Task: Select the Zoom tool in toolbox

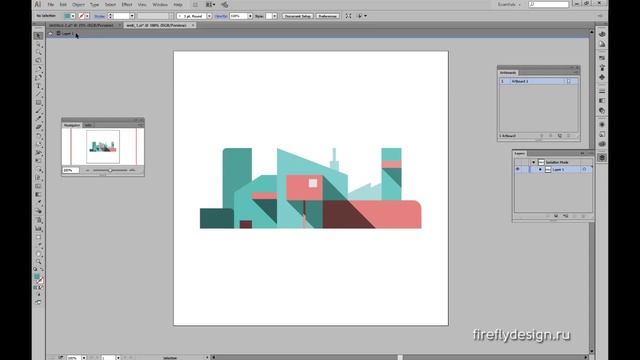Action: [x=38, y=262]
